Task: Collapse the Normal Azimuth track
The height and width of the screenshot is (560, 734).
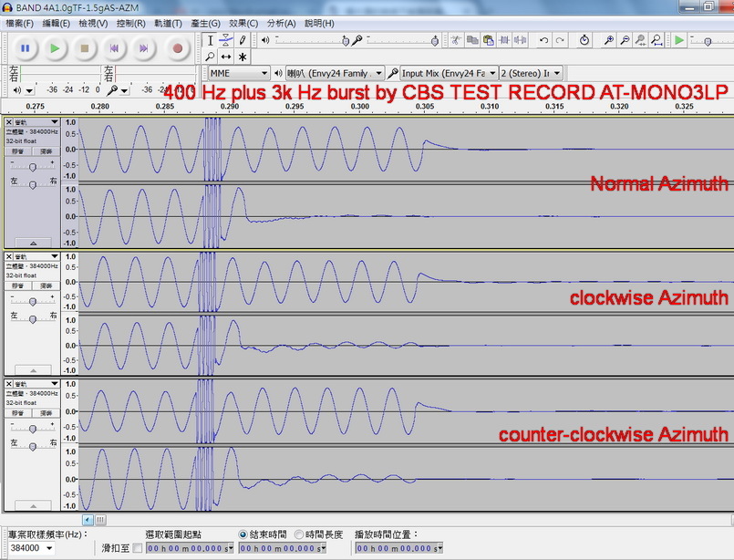Action: [33, 243]
